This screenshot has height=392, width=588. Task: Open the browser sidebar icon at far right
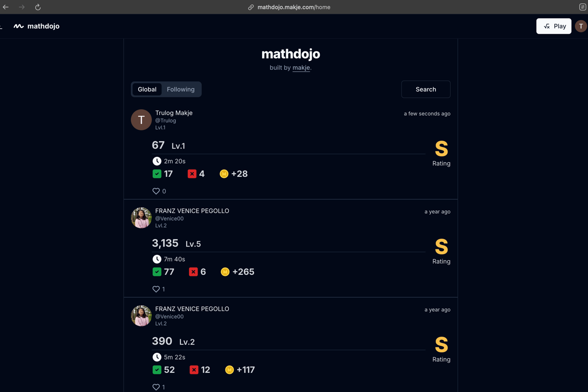582,7
